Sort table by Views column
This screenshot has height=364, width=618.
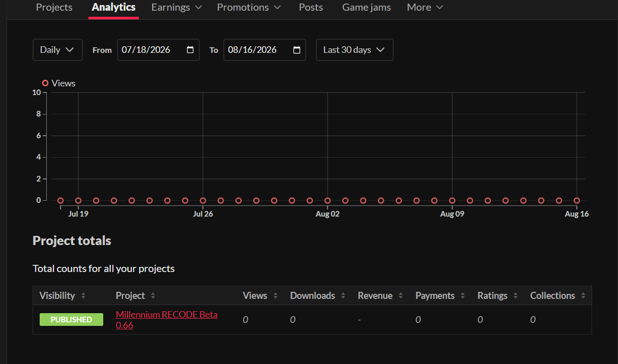[x=260, y=295]
